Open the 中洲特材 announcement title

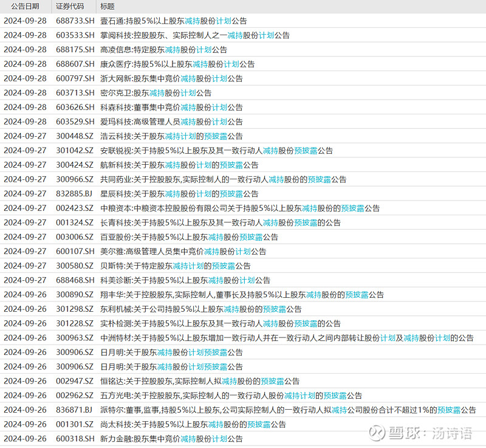click(x=287, y=338)
